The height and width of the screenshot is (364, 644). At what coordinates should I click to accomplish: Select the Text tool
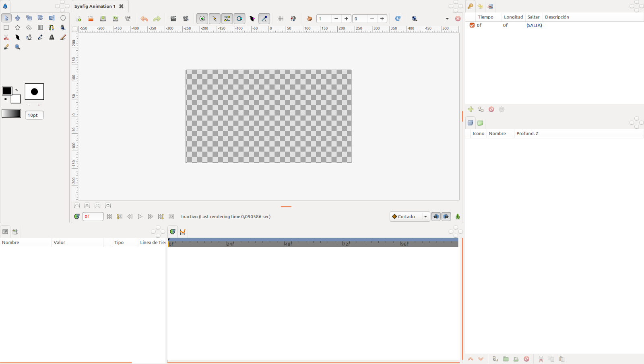[51, 37]
